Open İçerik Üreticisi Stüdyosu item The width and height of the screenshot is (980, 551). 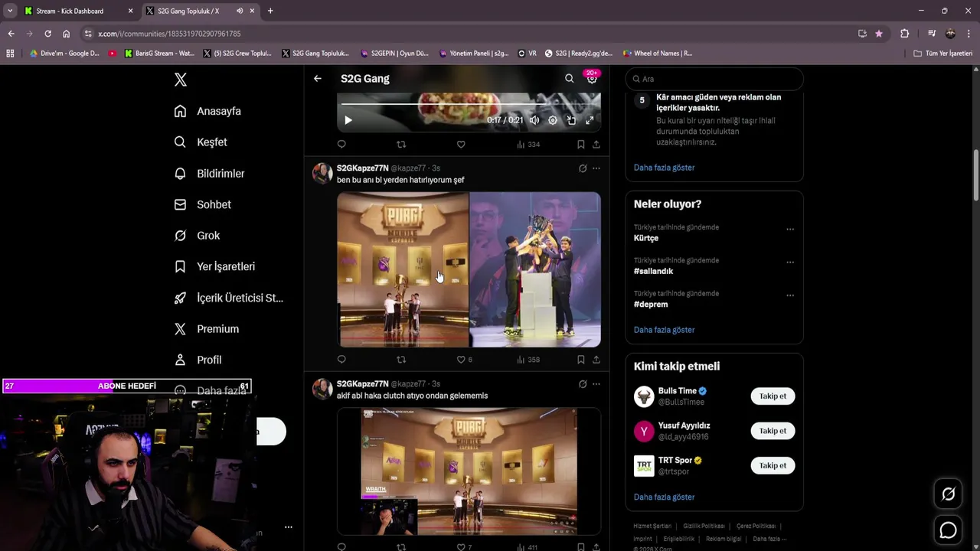[x=229, y=298]
